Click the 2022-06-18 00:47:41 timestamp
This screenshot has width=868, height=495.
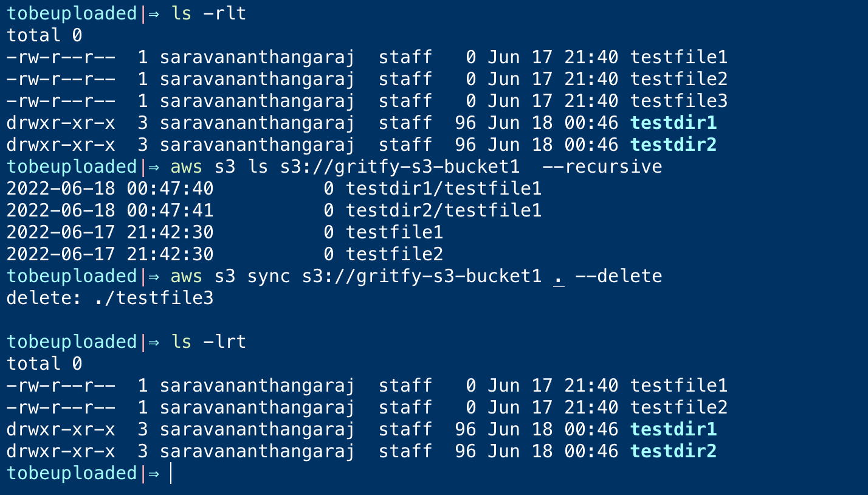coord(110,210)
